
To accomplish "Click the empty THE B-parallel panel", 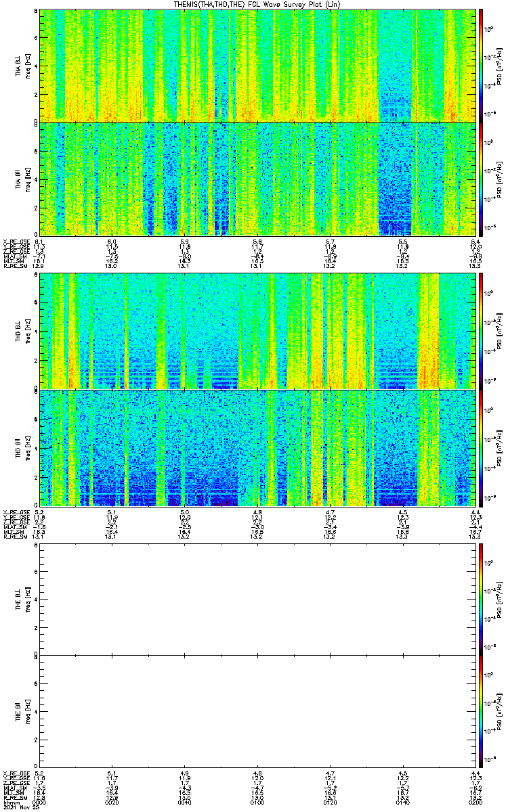I will 257,712.
